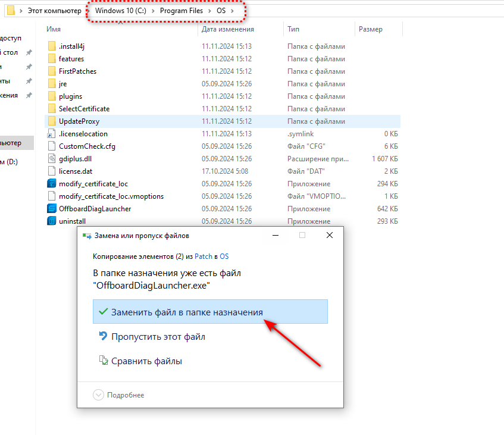The width and height of the screenshot is (504, 435).
Task: Select the .licenselocation symlink icon
Action: (x=51, y=134)
